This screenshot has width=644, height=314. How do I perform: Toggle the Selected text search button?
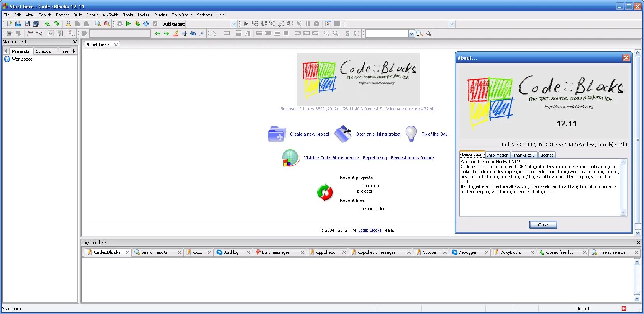184,33
